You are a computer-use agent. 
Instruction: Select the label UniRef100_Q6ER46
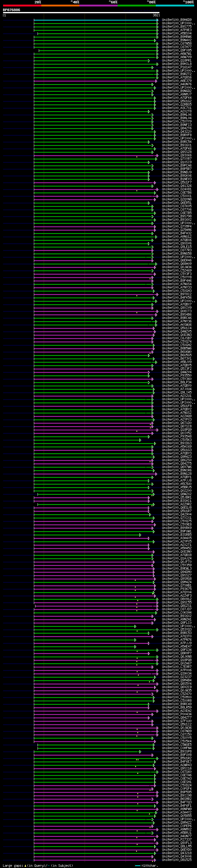coord(177,260)
